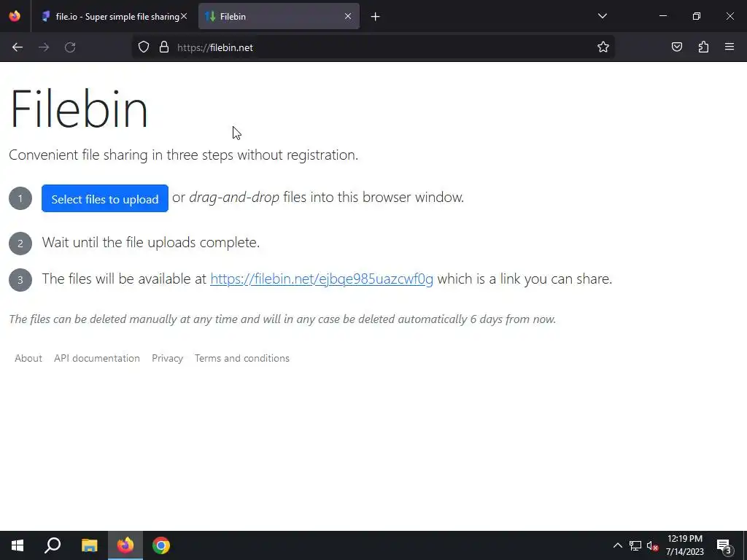Open the Firefox application menu
This screenshot has height=560, width=747.
[x=729, y=47]
